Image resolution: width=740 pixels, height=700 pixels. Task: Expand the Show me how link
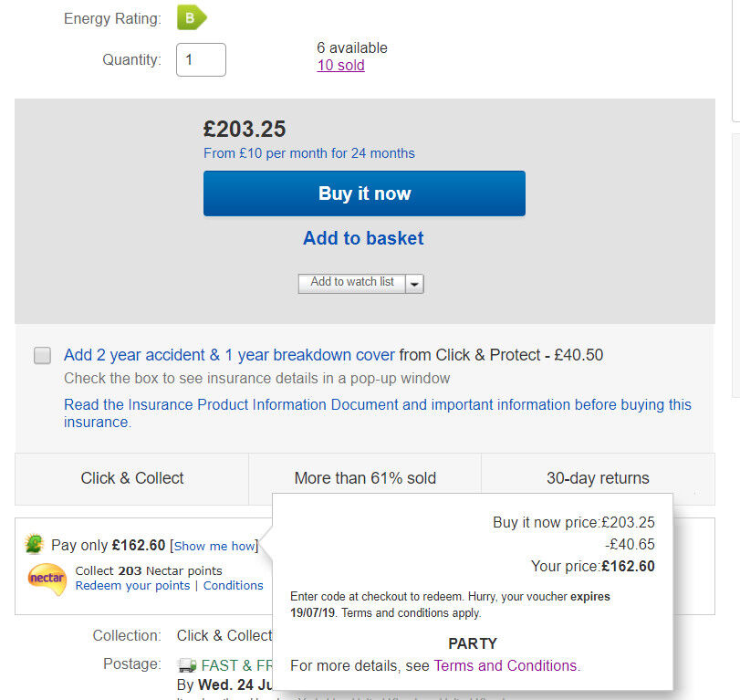(x=214, y=546)
